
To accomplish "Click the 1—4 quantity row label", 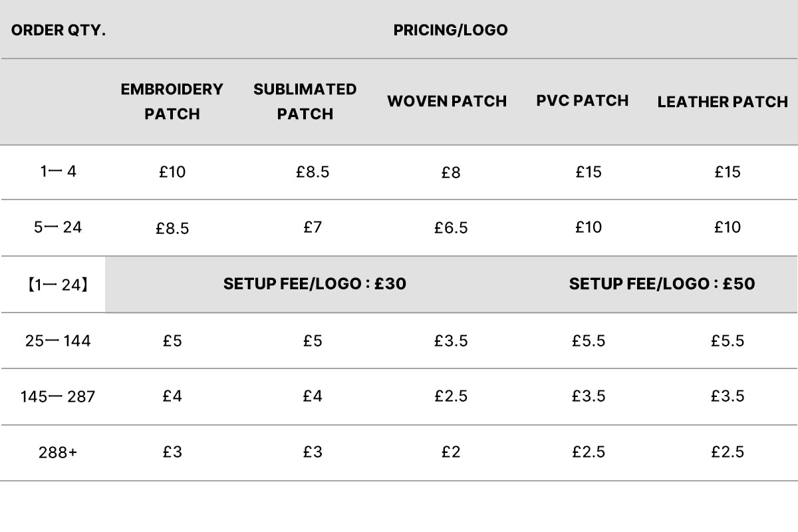I will (59, 172).
